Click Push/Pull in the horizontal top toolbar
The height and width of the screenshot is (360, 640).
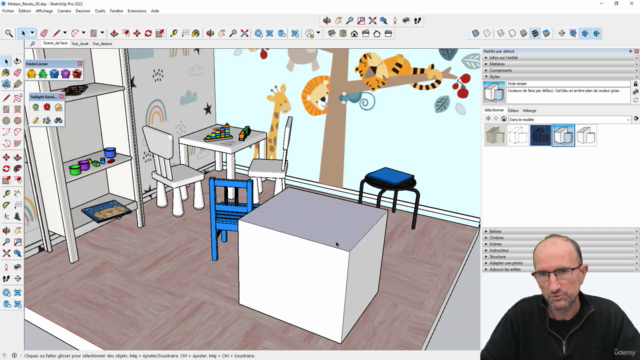point(114,33)
